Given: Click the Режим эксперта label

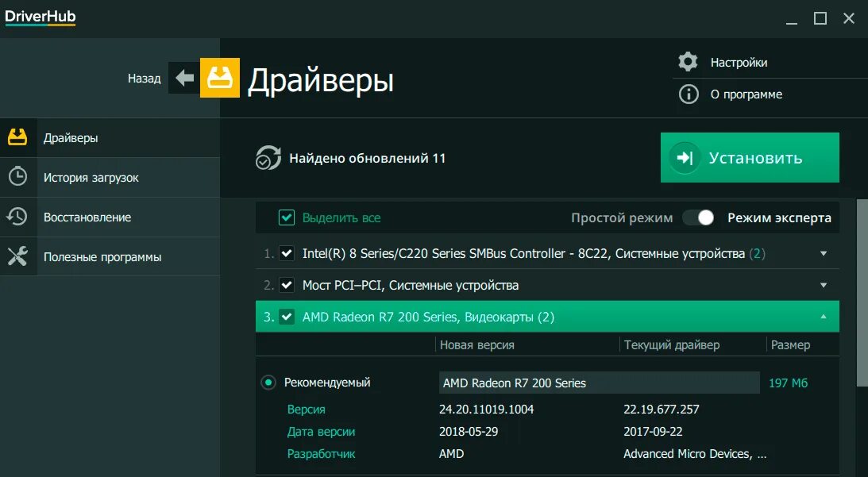Looking at the screenshot, I should click(x=779, y=218).
